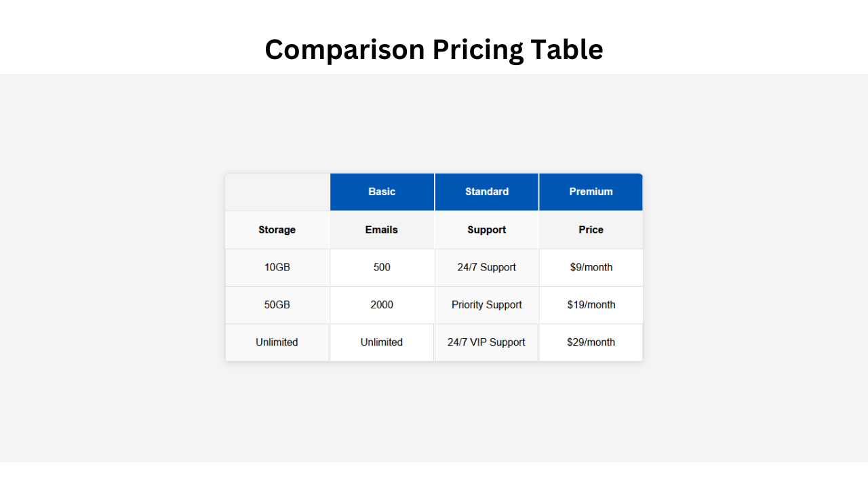Select the 50GB storage cell

click(x=277, y=304)
